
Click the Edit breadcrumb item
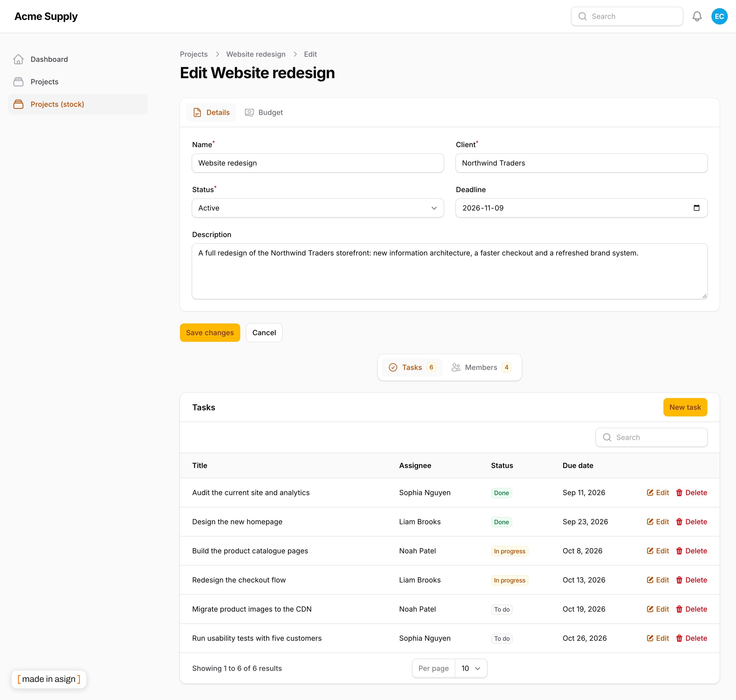point(310,54)
